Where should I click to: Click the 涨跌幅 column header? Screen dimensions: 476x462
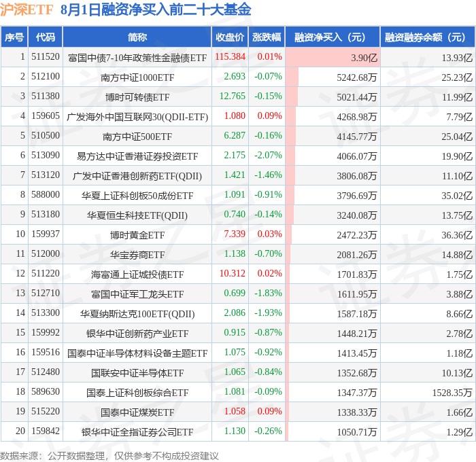[x=267, y=37]
